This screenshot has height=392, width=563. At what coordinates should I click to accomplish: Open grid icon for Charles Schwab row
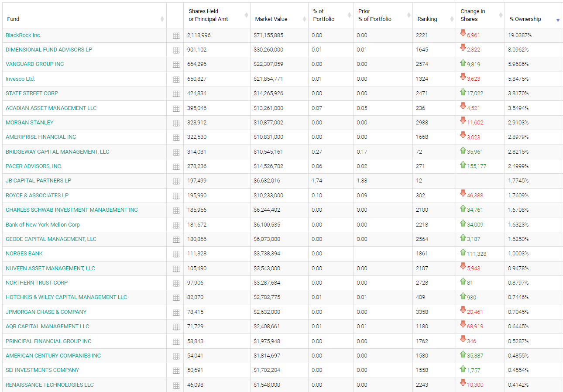pos(176,210)
